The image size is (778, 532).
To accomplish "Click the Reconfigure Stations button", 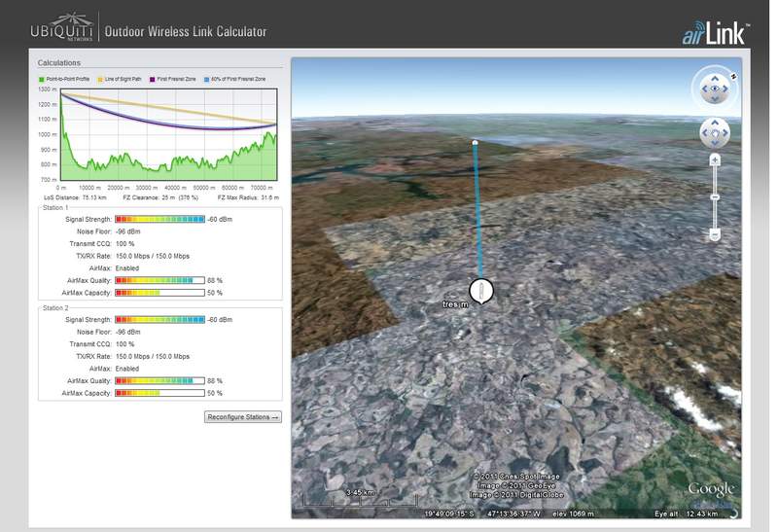I will (x=243, y=417).
